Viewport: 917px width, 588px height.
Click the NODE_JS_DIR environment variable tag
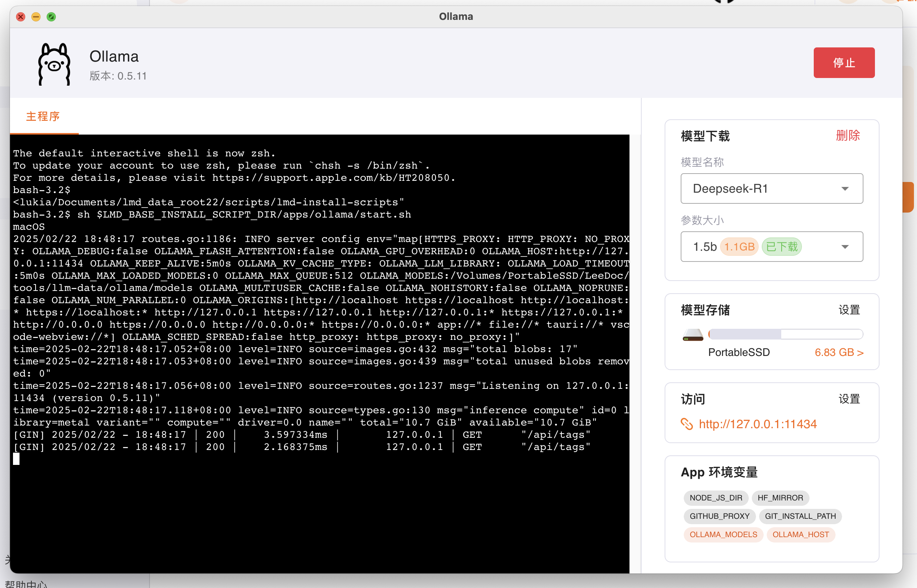click(716, 498)
